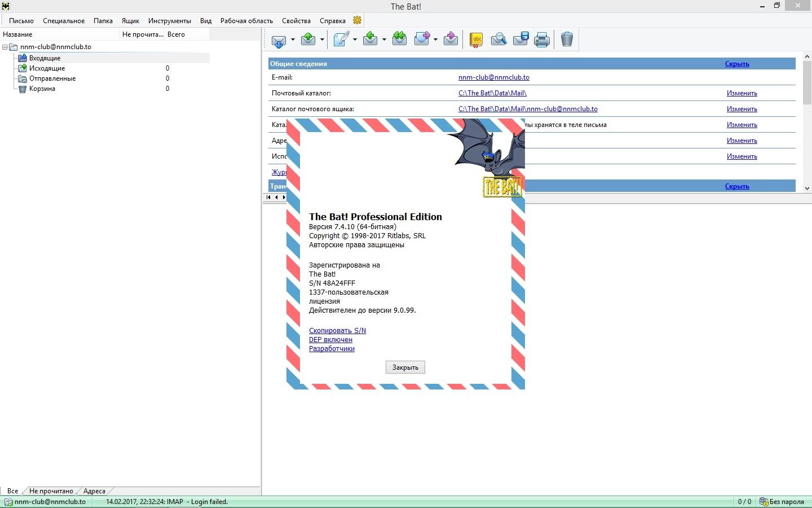This screenshot has height=508, width=812.
Task: Click the Reply to all icon
Action: coord(399,39)
